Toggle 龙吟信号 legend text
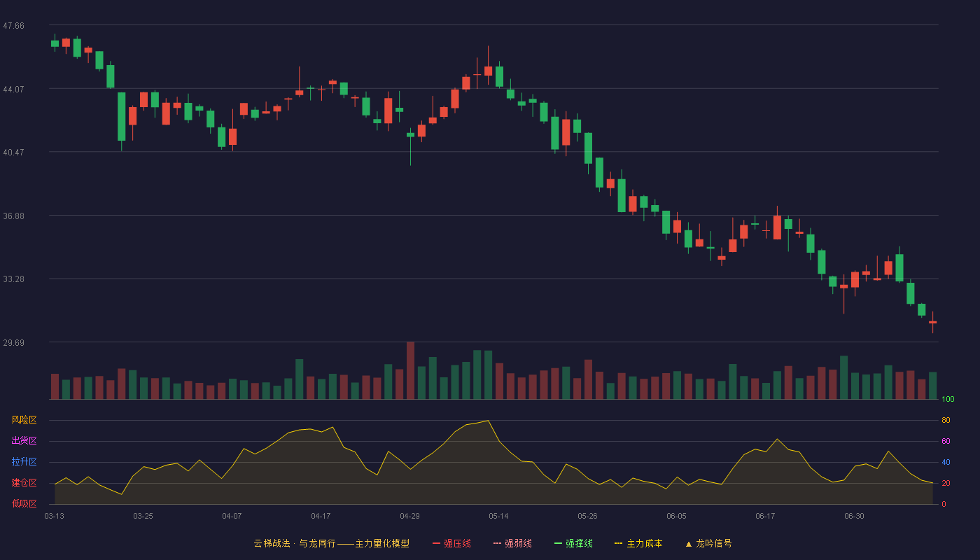The height and width of the screenshot is (560, 980). point(713,543)
